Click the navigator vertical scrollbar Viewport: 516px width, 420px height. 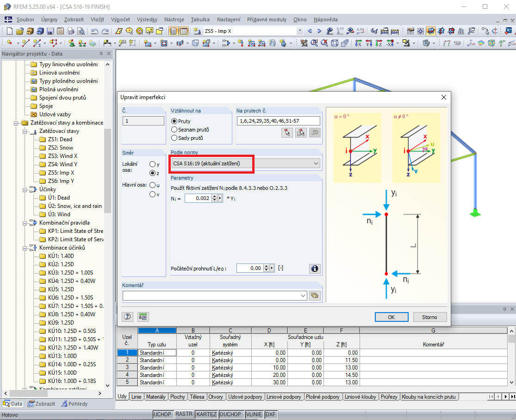tap(108, 169)
